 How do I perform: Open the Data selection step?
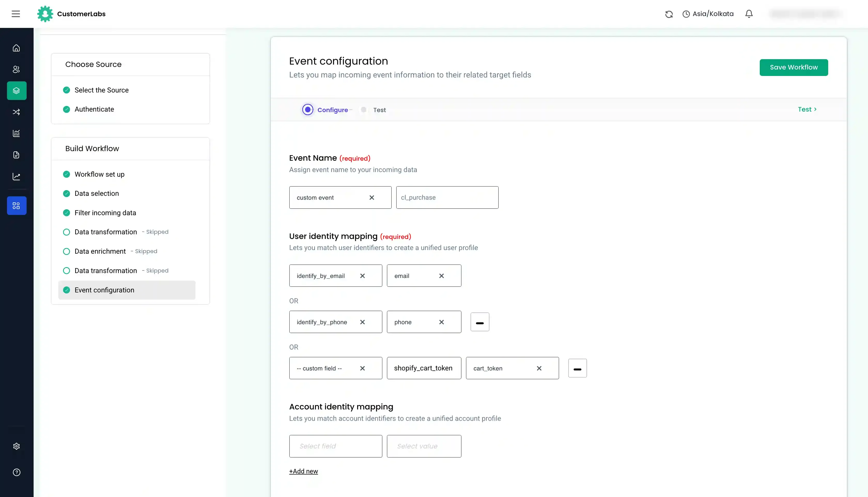pos(97,193)
